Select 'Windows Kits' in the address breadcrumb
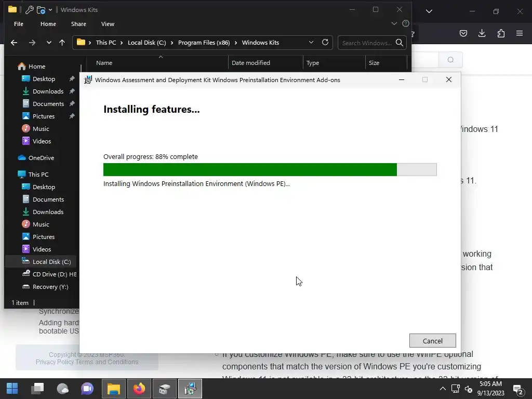 click(260, 43)
